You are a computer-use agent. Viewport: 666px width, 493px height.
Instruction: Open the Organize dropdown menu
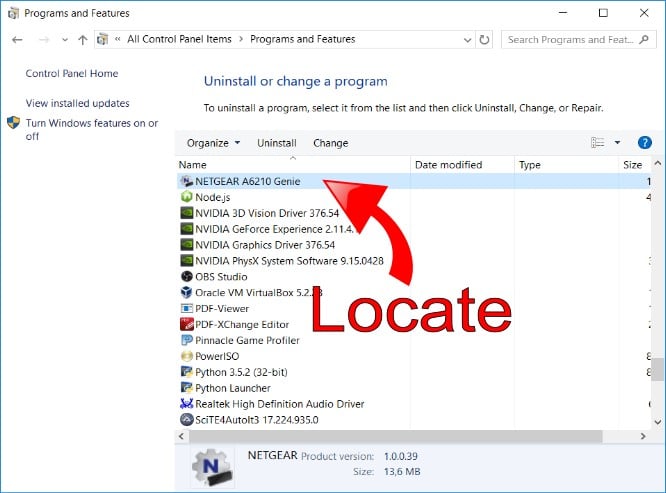[213, 143]
